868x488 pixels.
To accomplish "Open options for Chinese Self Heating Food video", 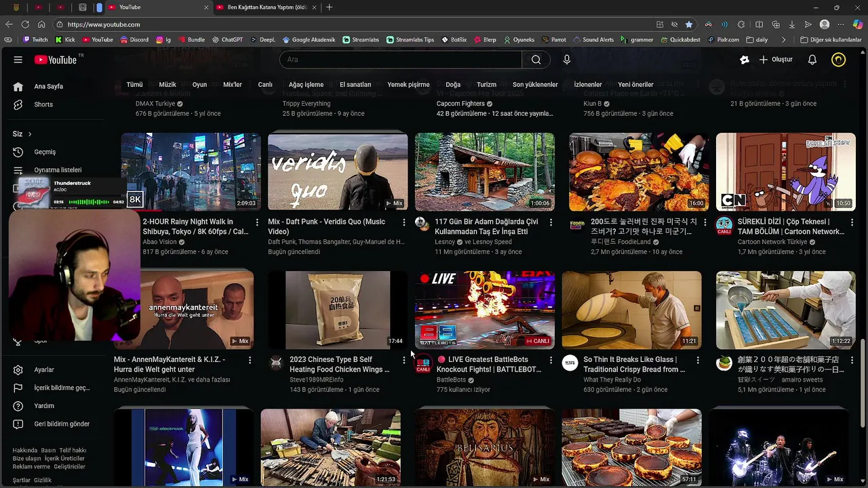I will 404,360.
